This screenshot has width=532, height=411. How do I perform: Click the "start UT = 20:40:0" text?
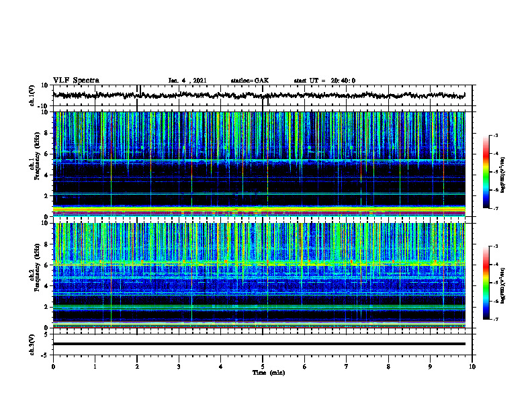point(324,81)
